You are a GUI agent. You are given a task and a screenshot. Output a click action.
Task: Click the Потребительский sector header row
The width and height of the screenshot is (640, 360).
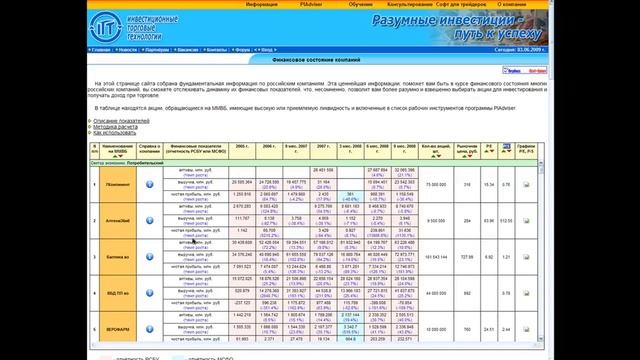[313, 163]
